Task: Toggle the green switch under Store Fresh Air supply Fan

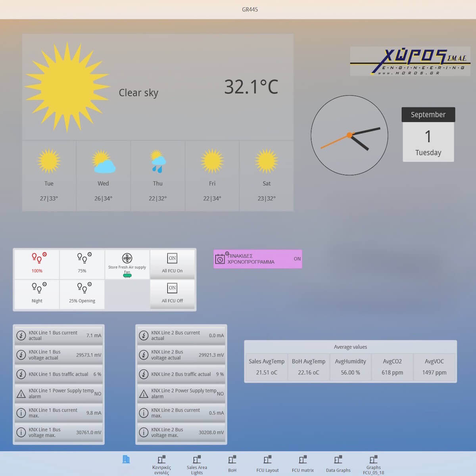Action: (x=127, y=275)
